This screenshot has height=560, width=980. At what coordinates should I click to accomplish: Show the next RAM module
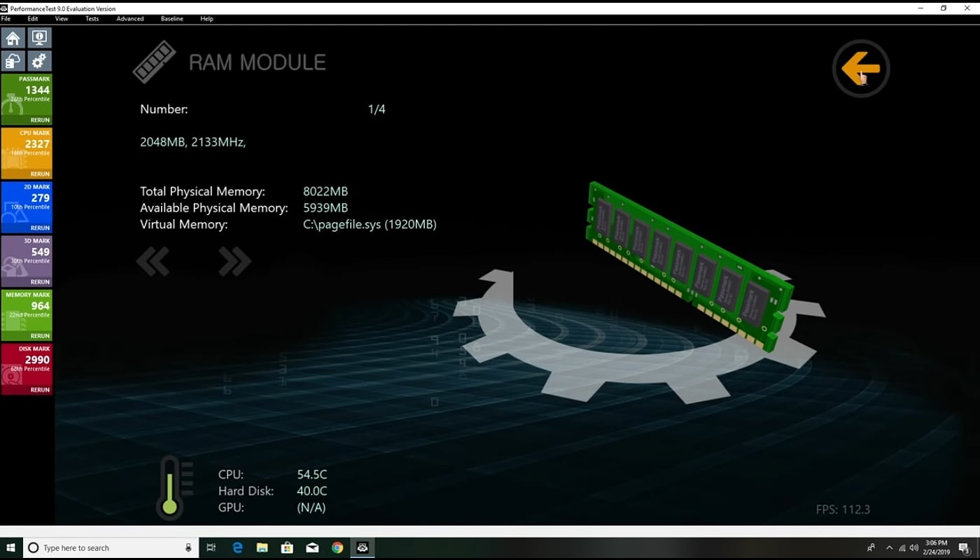234,261
